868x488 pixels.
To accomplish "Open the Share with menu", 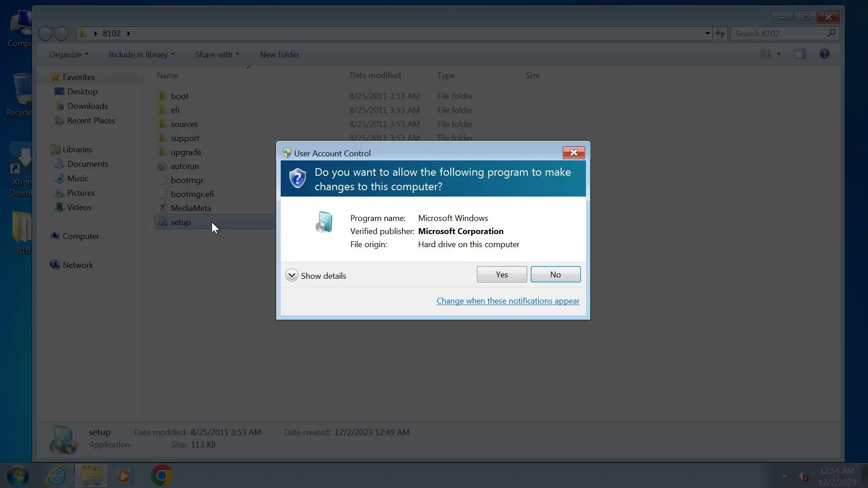I will click(217, 55).
